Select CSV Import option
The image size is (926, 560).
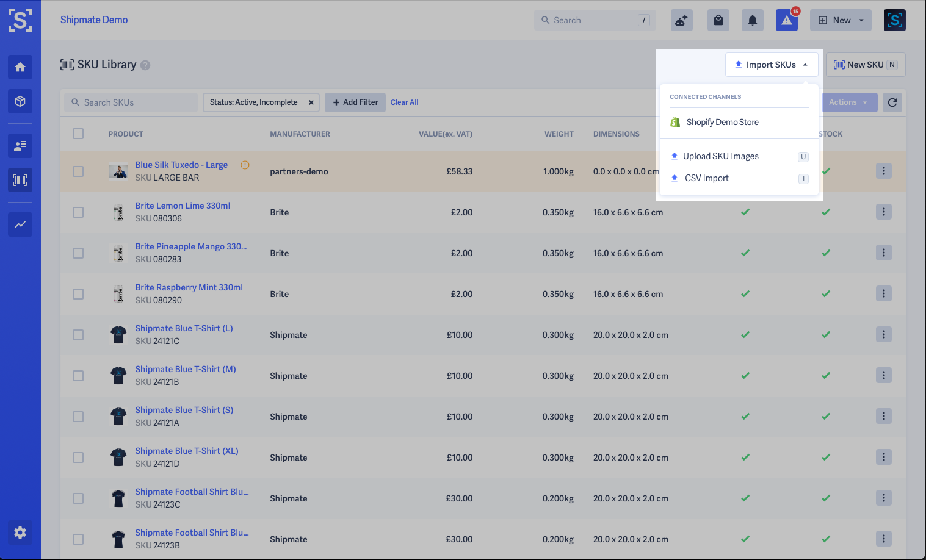coord(739,178)
